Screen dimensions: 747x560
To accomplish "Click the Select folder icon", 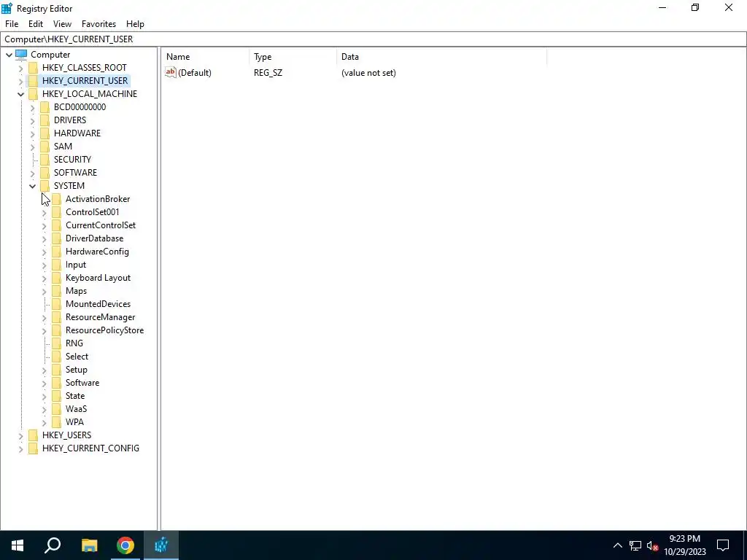I will point(56,357).
